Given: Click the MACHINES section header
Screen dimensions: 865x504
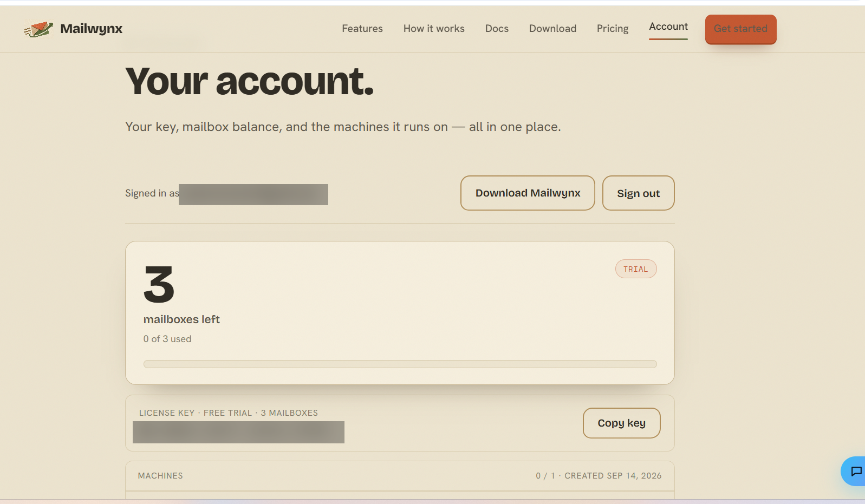Looking at the screenshot, I should click(160, 476).
